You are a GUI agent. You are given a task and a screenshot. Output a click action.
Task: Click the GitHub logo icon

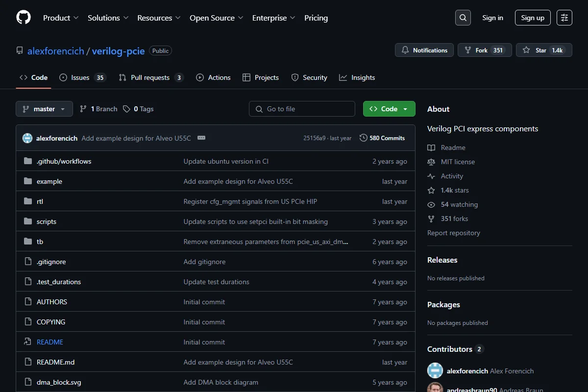tap(24, 18)
